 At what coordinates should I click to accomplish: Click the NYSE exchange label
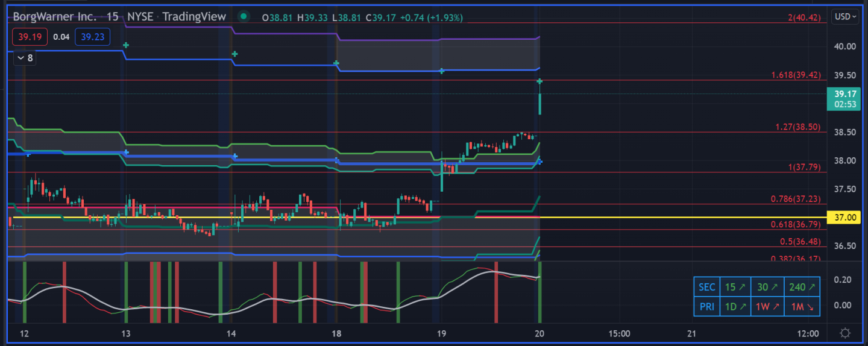tap(140, 17)
